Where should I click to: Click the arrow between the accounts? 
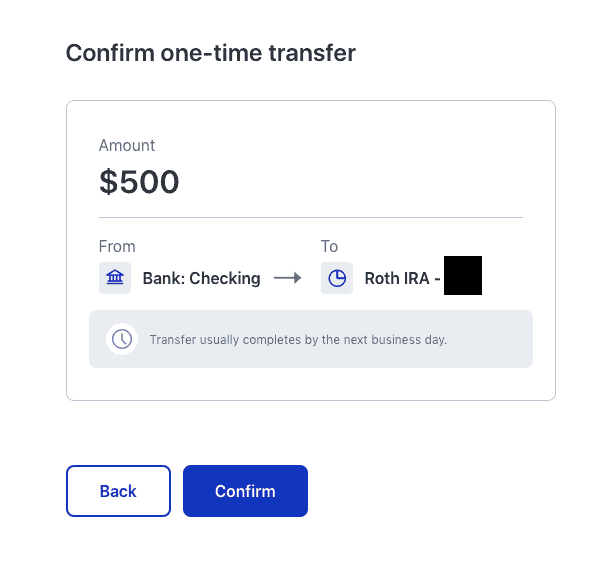pyautogui.click(x=288, y=278)
